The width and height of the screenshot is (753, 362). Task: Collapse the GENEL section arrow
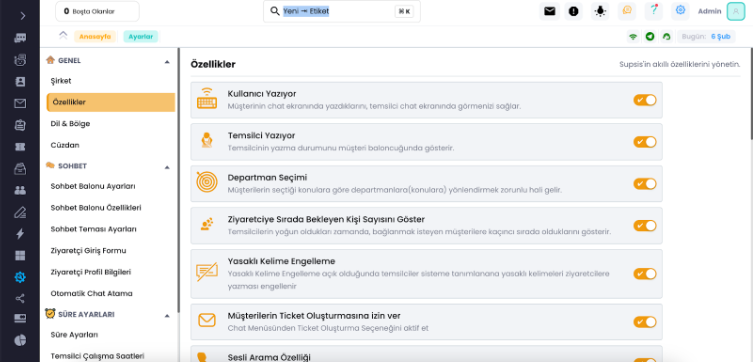(167, 61)
